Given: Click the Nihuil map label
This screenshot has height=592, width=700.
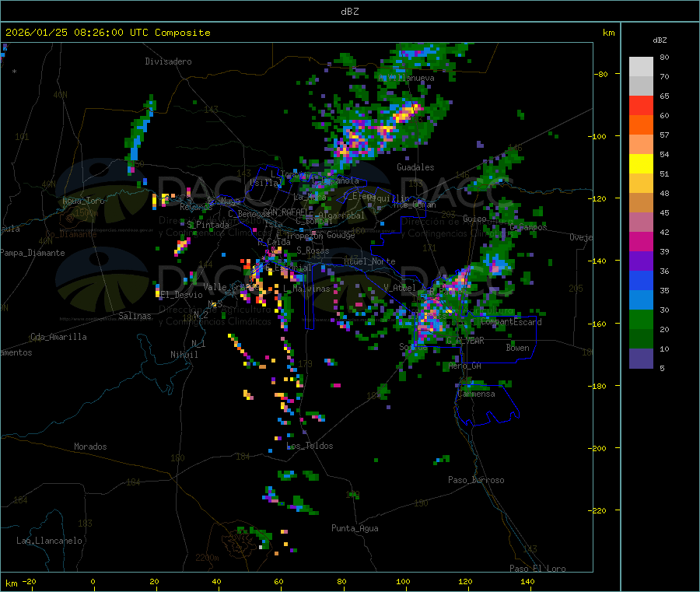Looking at the screenshot, I should [184, 355].
